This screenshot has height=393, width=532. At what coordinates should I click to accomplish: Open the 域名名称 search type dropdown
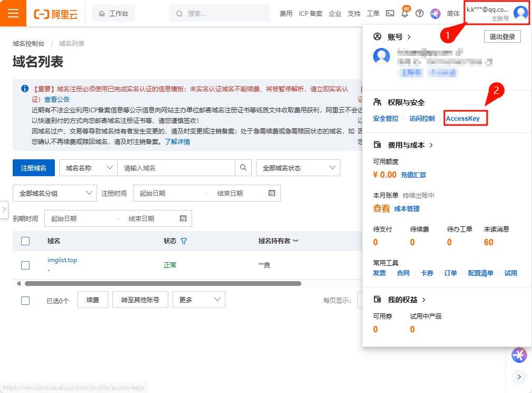point(88,168)
